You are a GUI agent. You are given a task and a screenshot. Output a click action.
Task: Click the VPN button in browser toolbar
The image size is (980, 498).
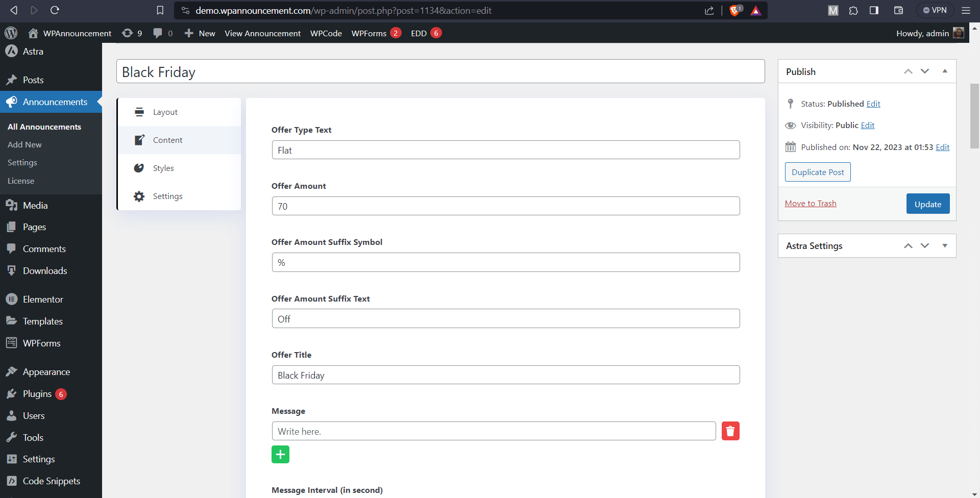pyautogui.click(x=935, y=10)
